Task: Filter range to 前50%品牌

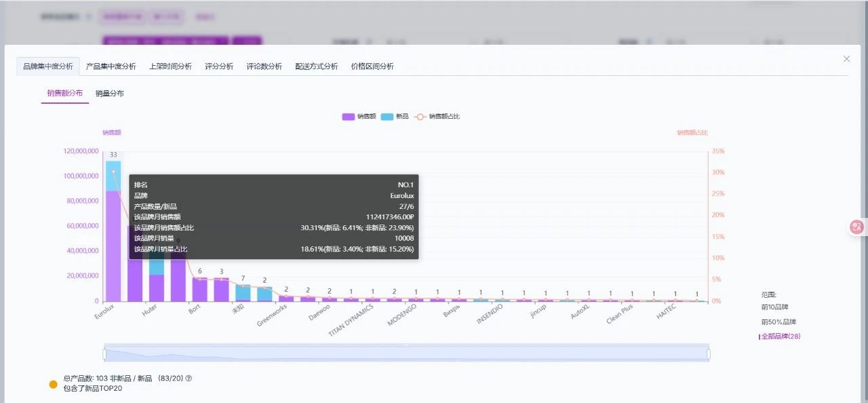Action: [778, 322]
